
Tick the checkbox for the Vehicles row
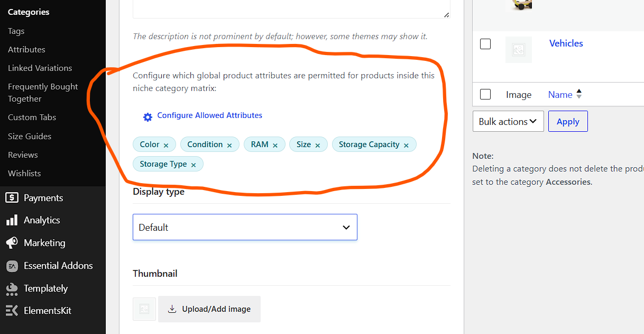pyautogui.click(x=485, y=44)
